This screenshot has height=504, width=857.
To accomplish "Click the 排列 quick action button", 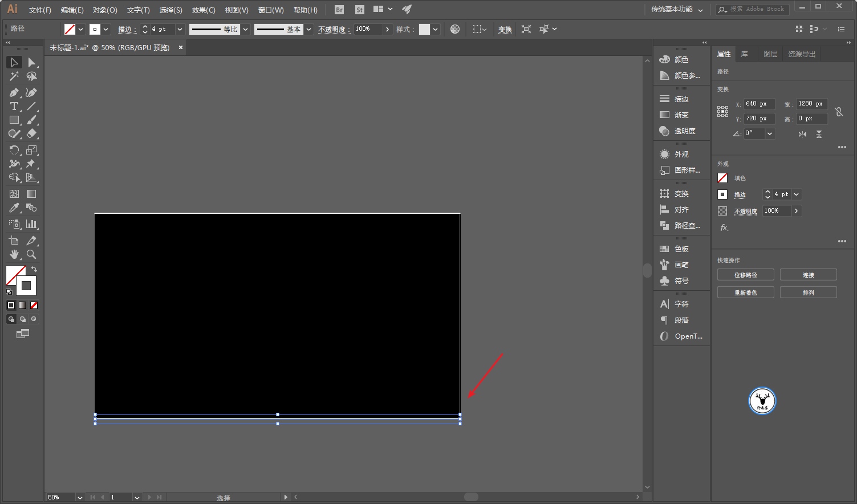I will pyautogui.click(x=809, y=292).
